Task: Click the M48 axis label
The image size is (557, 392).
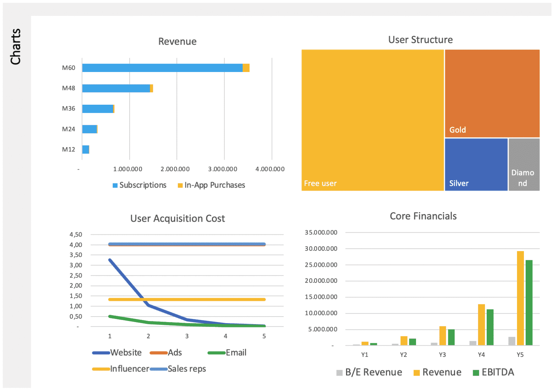Action: [x=69, y=88]
